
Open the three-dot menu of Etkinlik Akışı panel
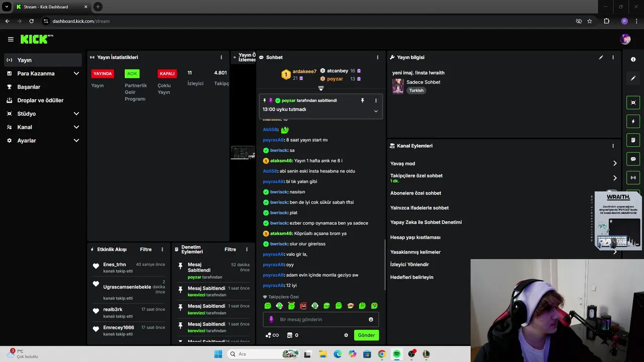(162, 249)
